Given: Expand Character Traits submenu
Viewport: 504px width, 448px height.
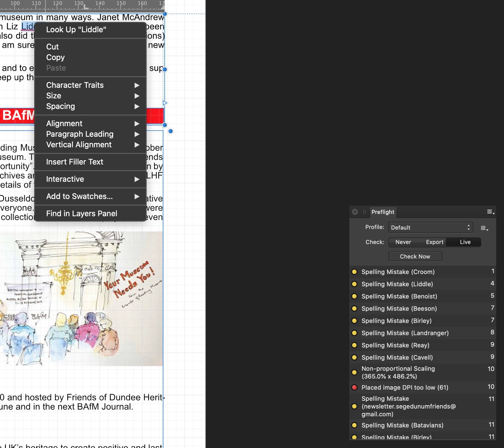Looking at the screenshot, I should coord(90,85).
